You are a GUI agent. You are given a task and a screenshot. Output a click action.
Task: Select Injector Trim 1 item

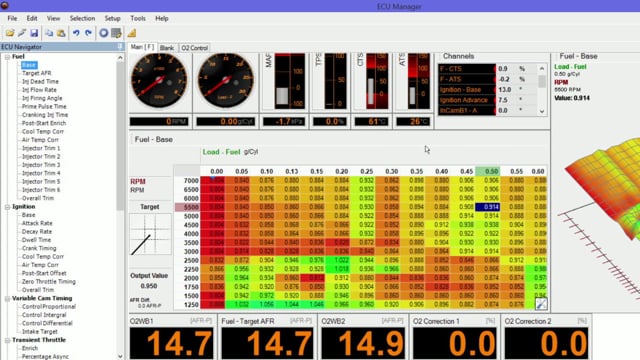click(41, 148)
